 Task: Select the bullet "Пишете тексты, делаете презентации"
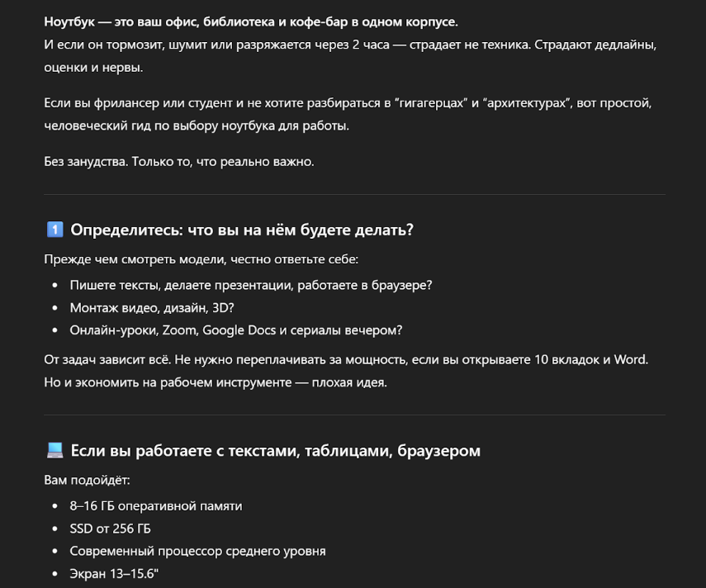click(x=251, y=284)
